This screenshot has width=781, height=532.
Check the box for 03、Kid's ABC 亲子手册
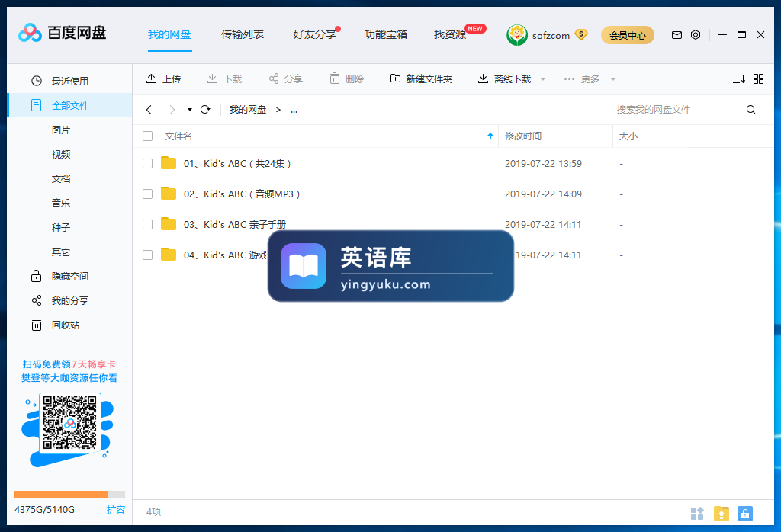coord(147,224)
